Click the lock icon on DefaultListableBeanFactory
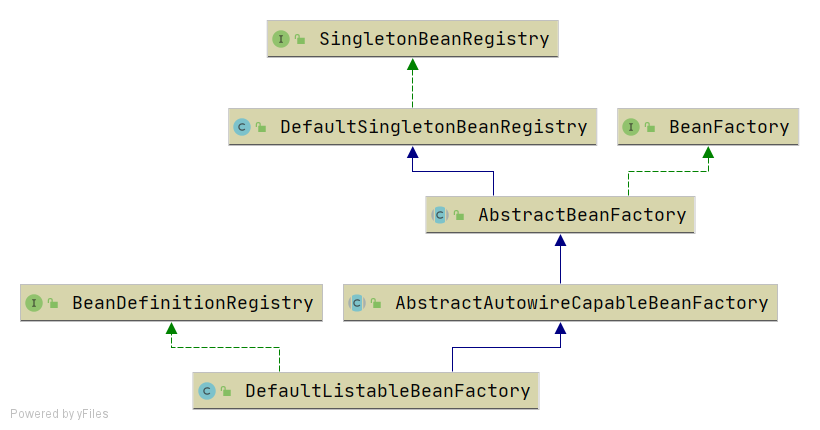This screenshot has width=820, height=430. coord(226,392)
